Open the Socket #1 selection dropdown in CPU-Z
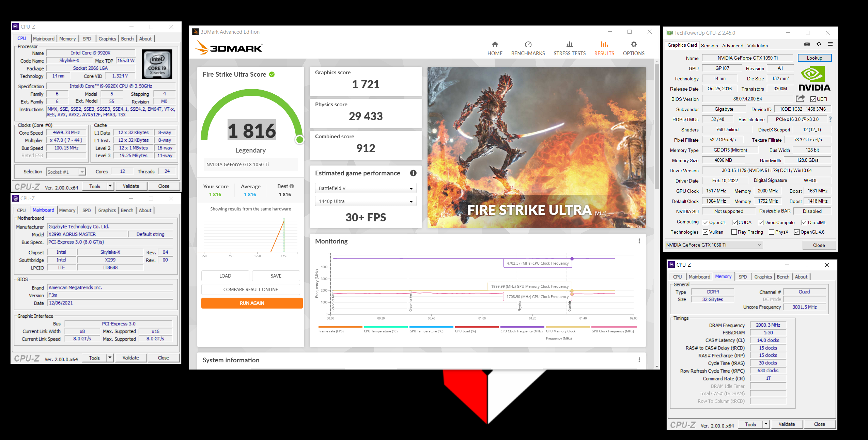This screenshot has height=440, width=868. click(x=66, y=172)
